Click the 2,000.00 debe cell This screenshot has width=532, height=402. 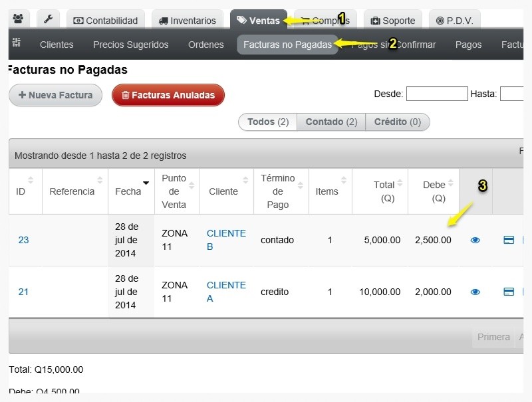(433, 292)
